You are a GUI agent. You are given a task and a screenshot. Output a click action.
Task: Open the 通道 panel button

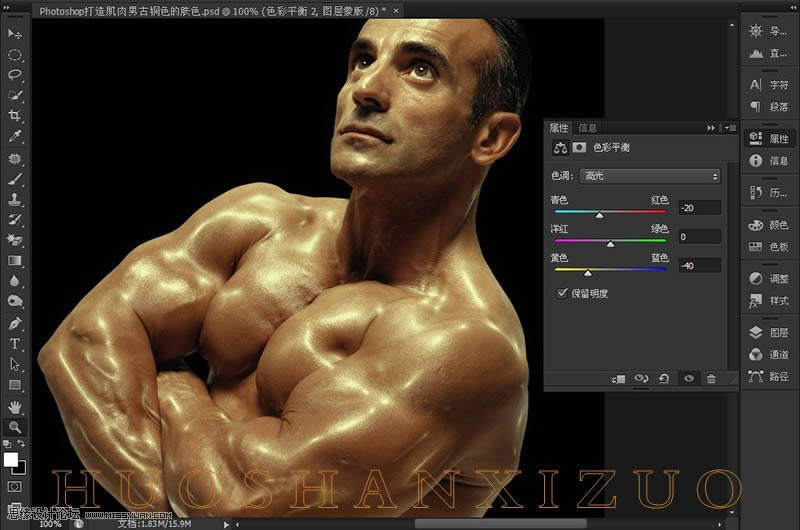click(769, 354)
